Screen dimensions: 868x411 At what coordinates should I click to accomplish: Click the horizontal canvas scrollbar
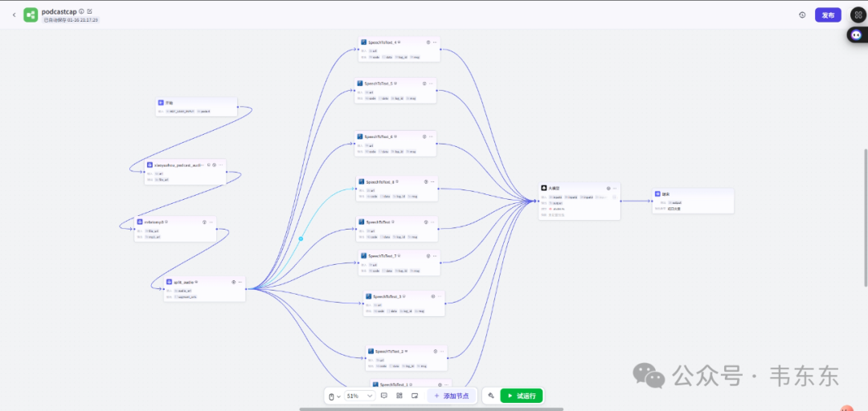pyautogui.click(x=432, y=409)
